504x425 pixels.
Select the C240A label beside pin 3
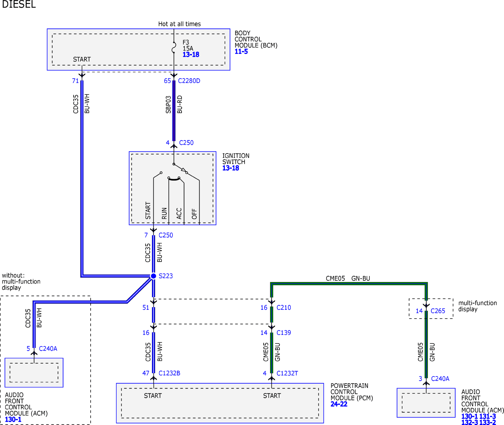coord(440,379)
